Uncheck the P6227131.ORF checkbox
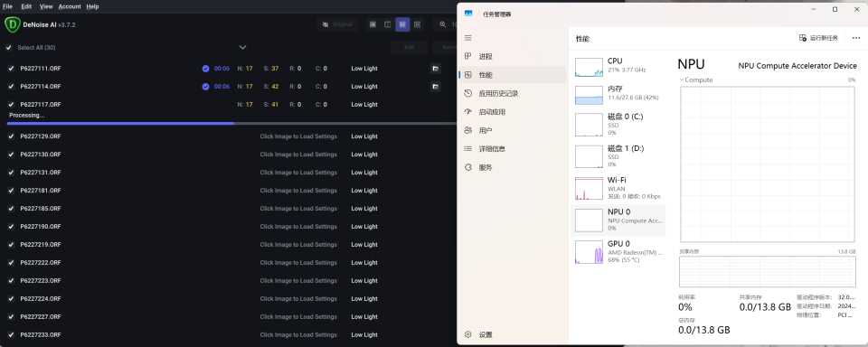Viewport: 868px width, 347px height. tap(11, 172)
